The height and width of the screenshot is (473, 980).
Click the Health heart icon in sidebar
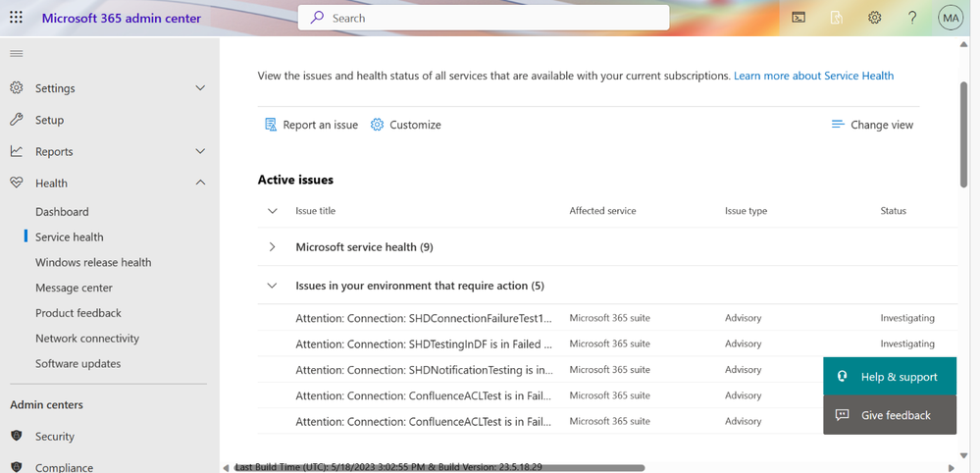17,183
